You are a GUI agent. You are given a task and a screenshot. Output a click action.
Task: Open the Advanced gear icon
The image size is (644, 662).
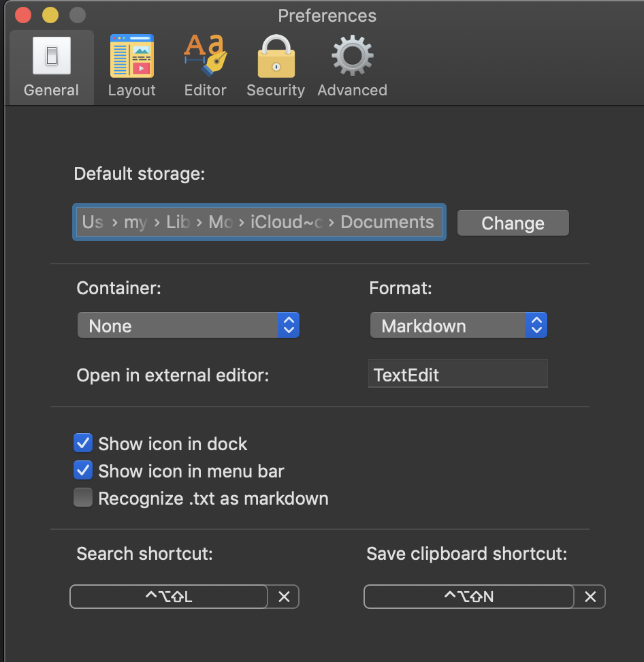[x=353, y=56]
